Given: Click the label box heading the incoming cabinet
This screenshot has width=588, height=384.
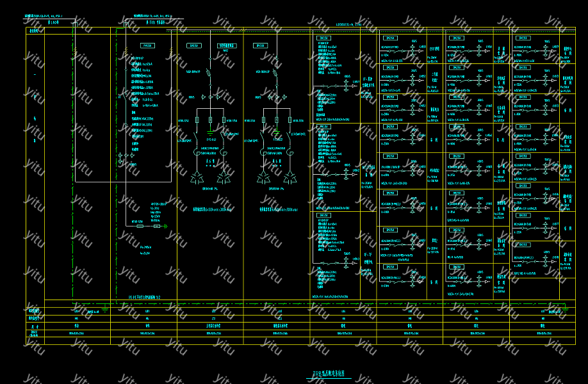Looking at the screenshot, I should tap(147, 46).
